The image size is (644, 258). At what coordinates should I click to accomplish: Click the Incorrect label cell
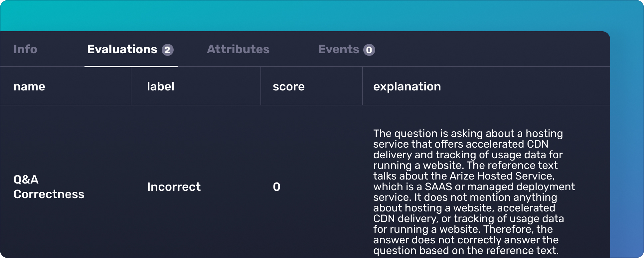pos(174,187)
